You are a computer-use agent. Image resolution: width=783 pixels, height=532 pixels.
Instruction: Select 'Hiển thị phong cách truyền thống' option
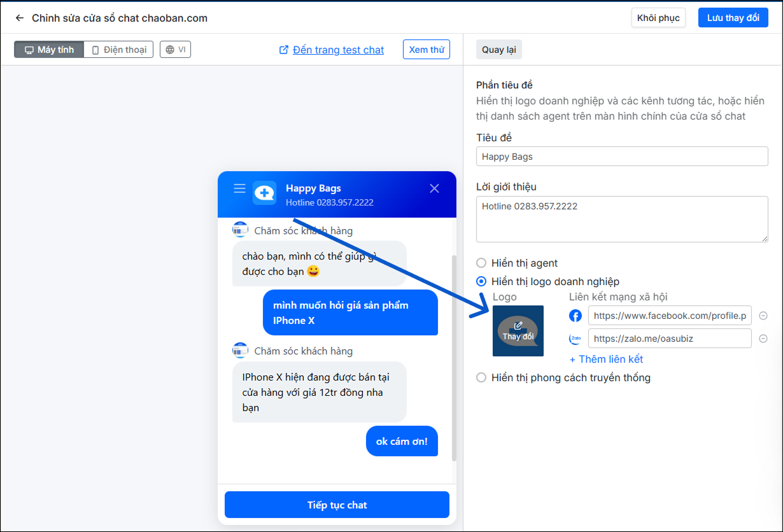(481, 377)
